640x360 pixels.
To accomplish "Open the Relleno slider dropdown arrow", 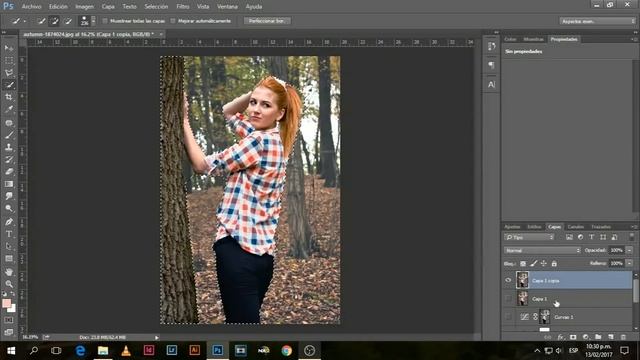I will (x=629, y=263).
